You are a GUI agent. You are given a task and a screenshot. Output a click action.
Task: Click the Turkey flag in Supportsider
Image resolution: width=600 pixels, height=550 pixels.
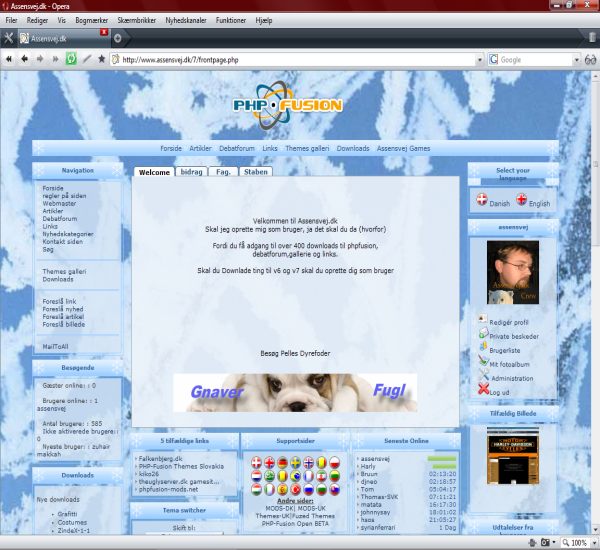[x=295, y=489]
